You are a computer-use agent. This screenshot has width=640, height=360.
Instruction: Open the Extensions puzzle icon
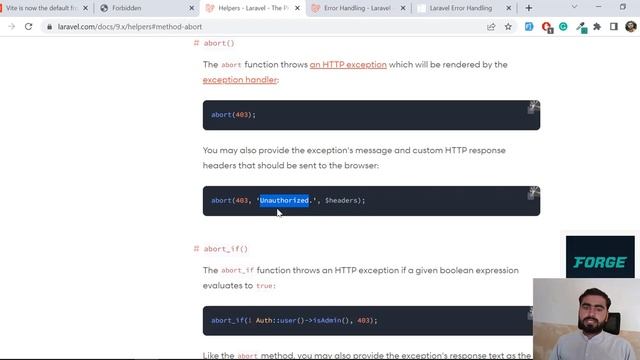pyautogui.click(x=597, y=27)
